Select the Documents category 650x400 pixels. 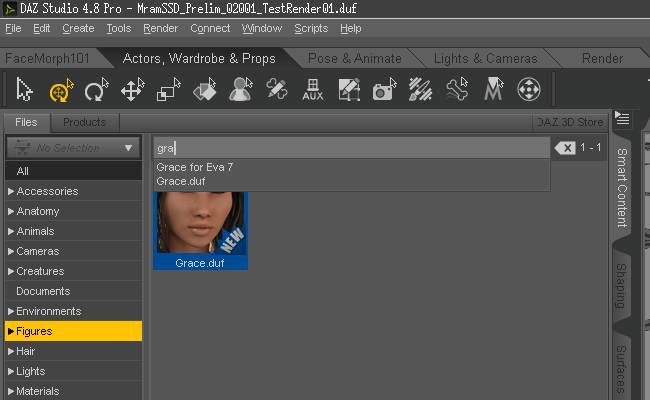[x=73, y=291]
